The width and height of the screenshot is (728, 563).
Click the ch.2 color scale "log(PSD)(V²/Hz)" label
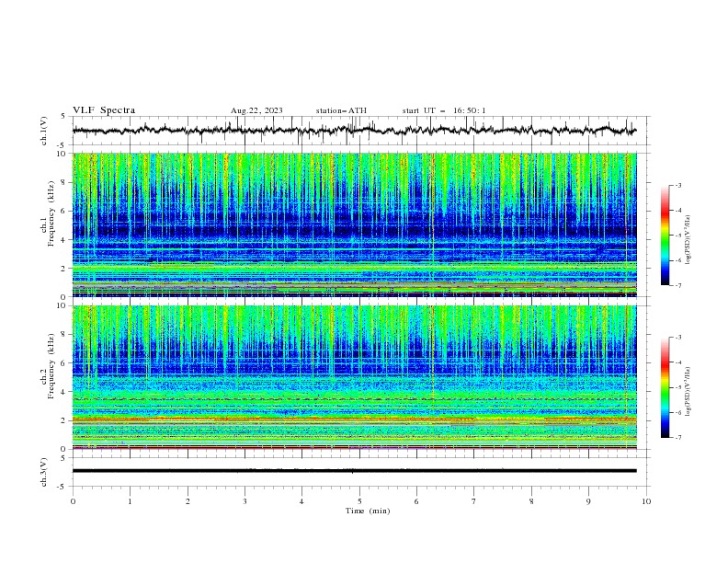tap(688, 392)
